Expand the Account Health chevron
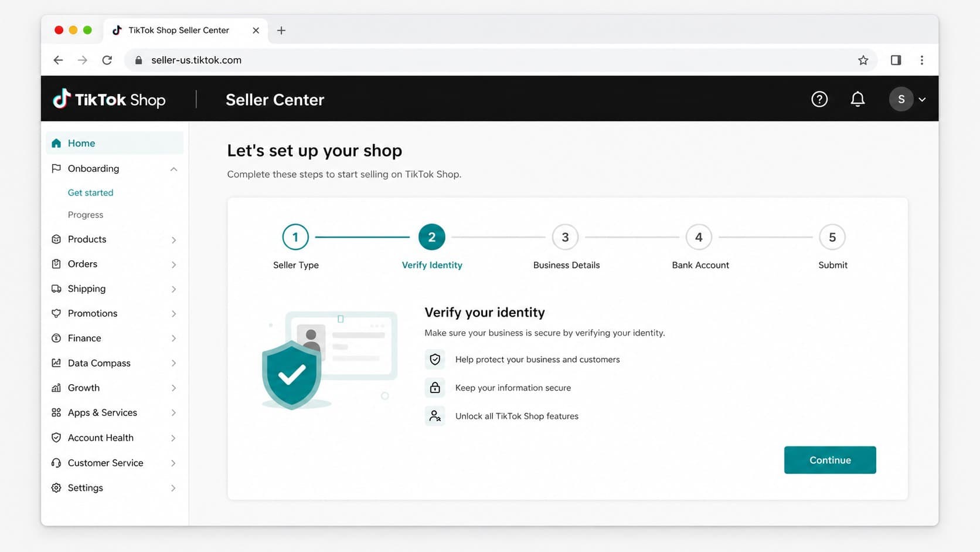This screenshot has width=980, height=552. pos(173,438)
